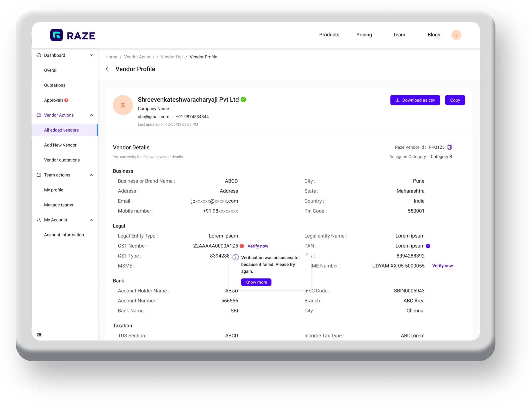Verify now the MSME Number

pos(443,266)
